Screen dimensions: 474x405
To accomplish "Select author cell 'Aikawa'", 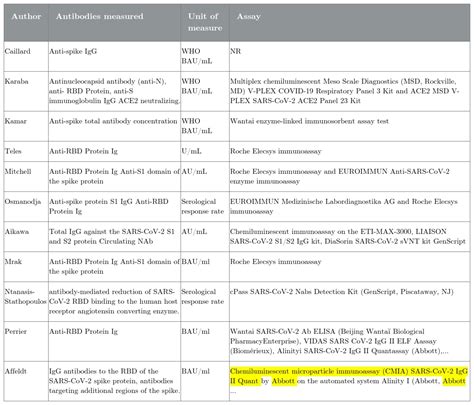I will (26, 236).
